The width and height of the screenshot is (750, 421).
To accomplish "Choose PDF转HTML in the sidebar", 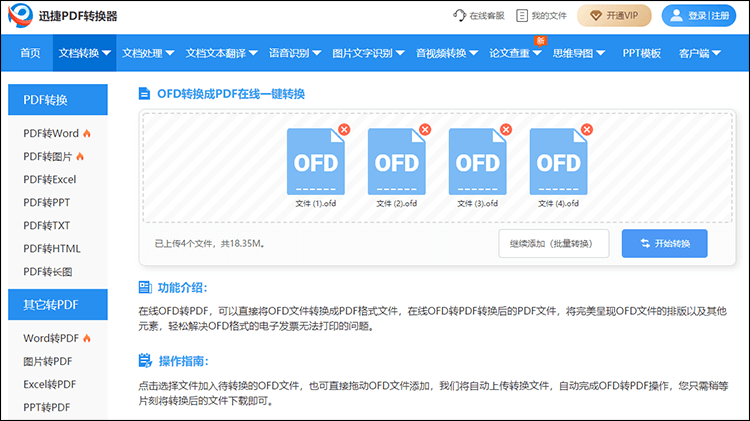I will pos(52,249).
